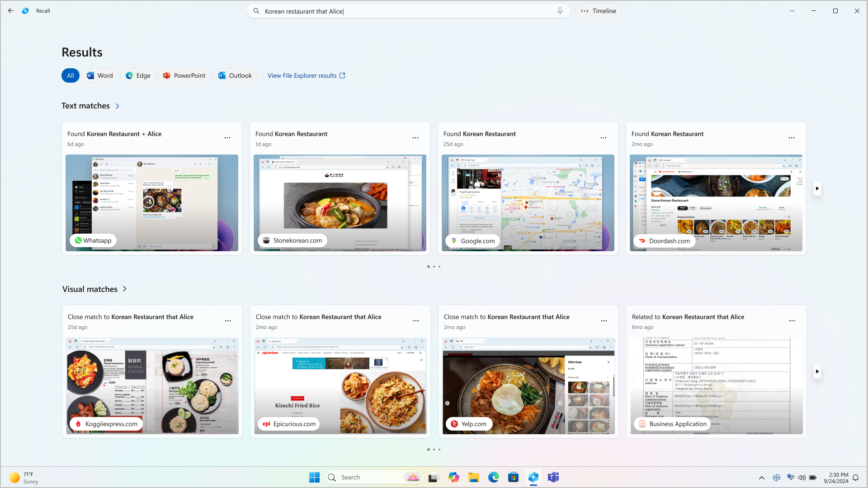Viewport: 868px width, 488px height.
Task: Open View File Explorer results link
Action: [307, 75]
